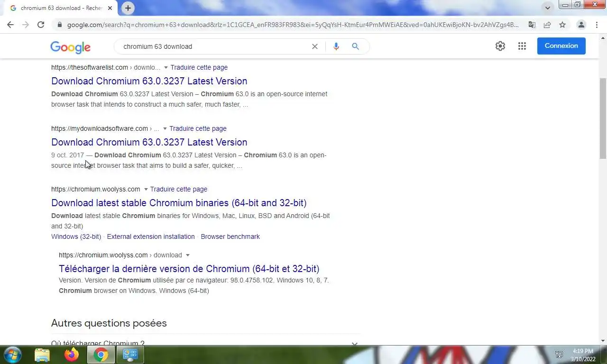This screenshot has width=607, height=364.
Task: Open the Windows (32-bit) sitelink
Action: [76, 237]
